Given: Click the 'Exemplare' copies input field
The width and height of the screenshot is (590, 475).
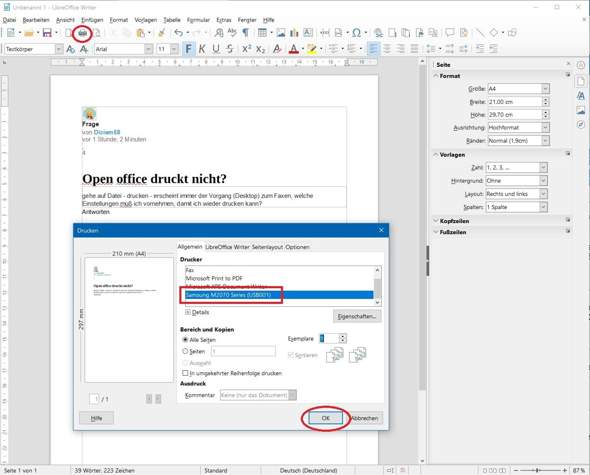Looking at the screenshot, I should tap(329, 338).
